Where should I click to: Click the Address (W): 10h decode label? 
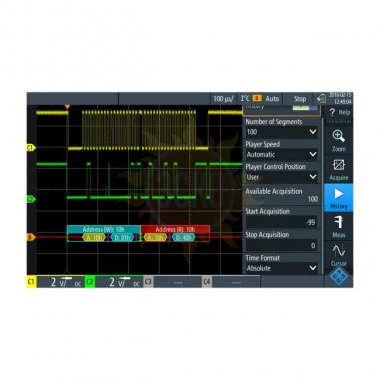[103, 229]
